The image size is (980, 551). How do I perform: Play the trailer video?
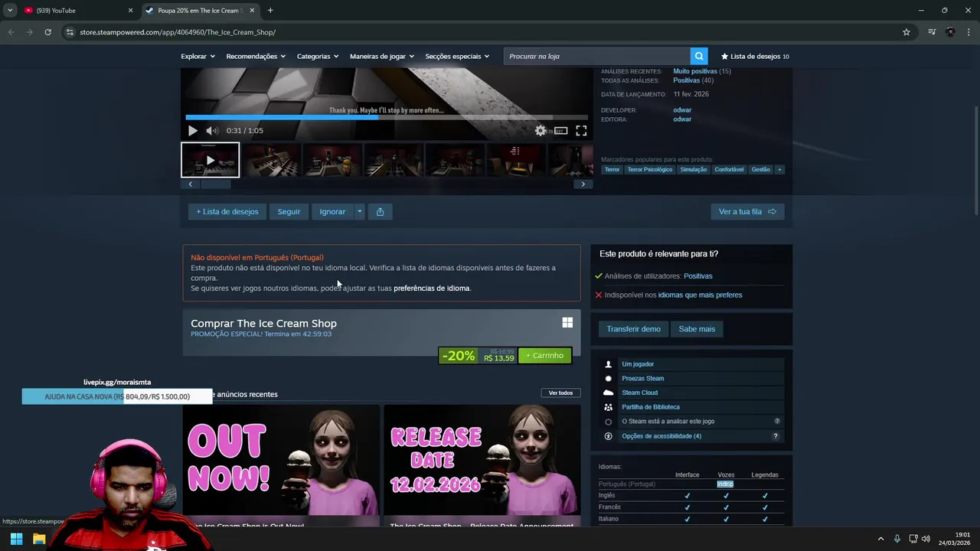point(192,131)
